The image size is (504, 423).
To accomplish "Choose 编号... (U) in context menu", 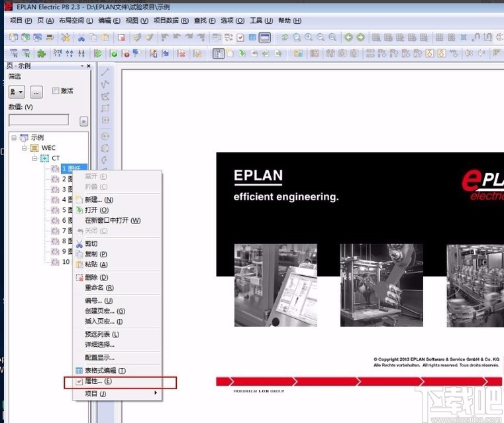I will 117,301.
